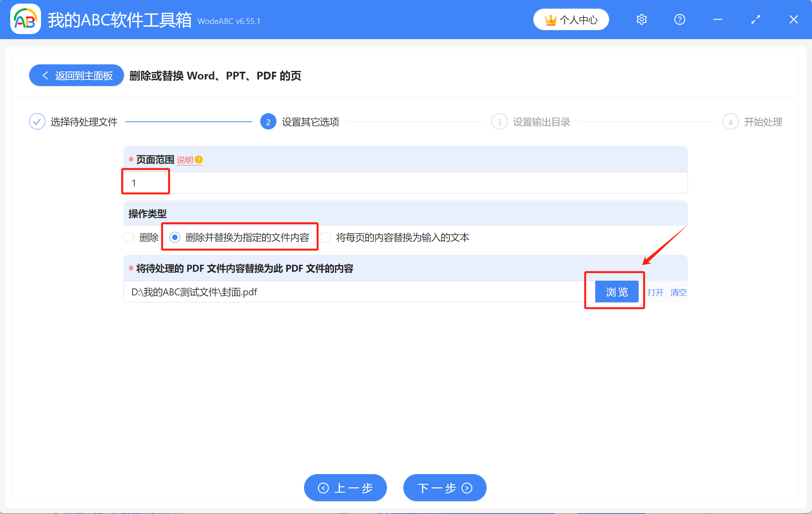Click the help question-mark icon in title bar
Screen dimensions: 812x514
click(x=679, y=19)
